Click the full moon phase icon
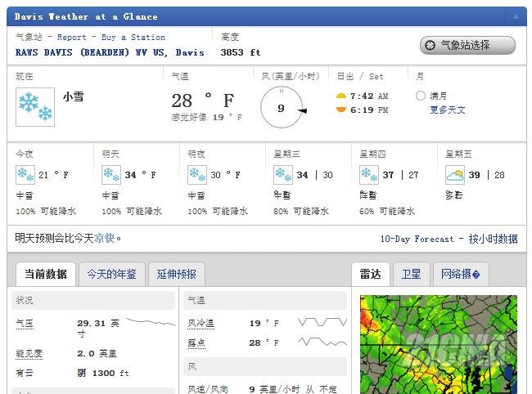Viewport: 532px width, 394px height. pyautogui.click(x=421, y=96)
